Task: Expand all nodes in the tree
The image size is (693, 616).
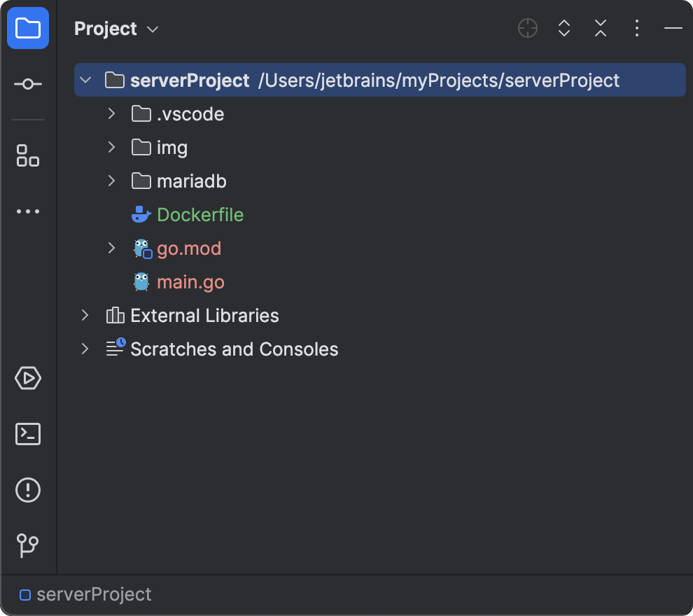Action: coord(563,28)
